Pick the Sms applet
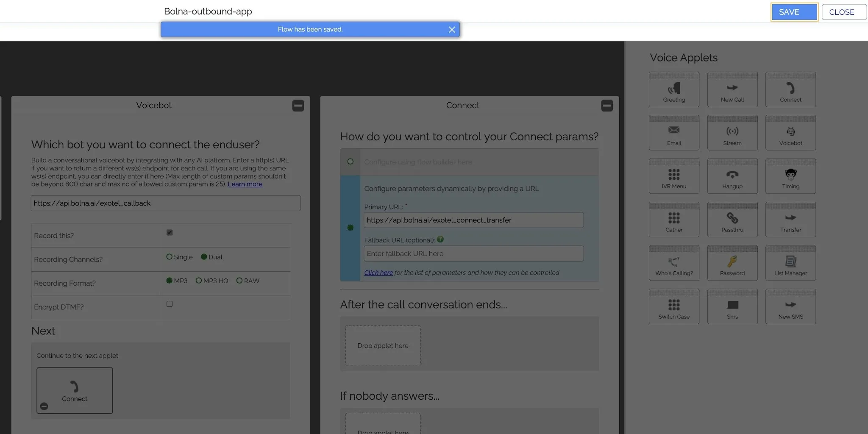Image resolution: width=868 pixels, height=434 pixels. coord(732,306)
